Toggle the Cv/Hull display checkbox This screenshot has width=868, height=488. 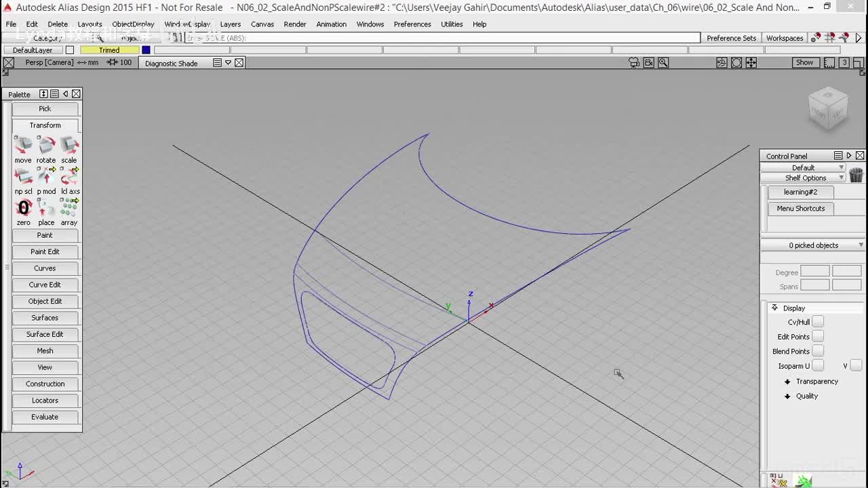click(818, 322)
